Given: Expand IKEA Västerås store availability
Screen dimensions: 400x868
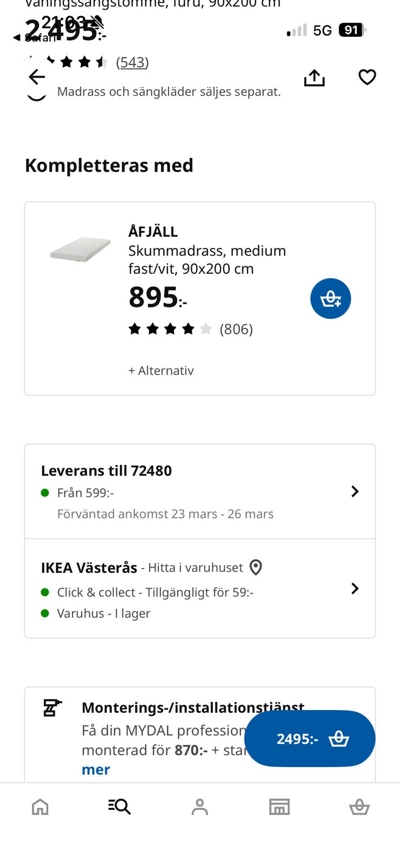Looking at the screenshot, I should tap(354, 589).
